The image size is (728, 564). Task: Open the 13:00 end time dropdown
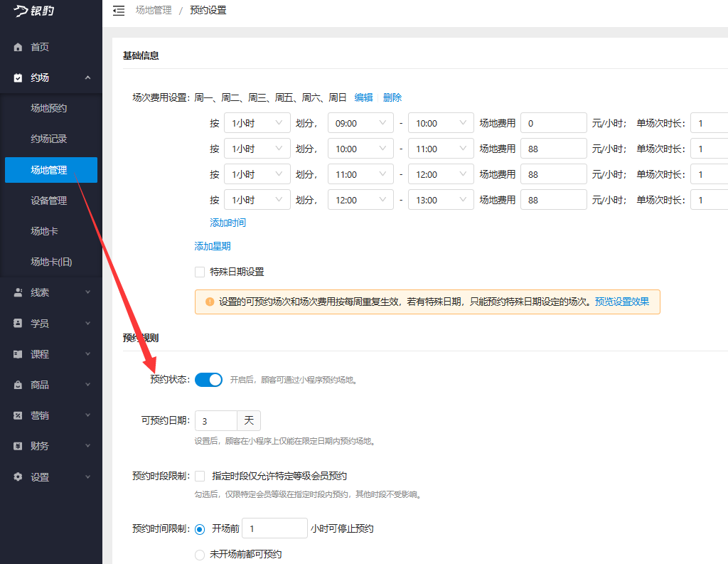[x=441, y=199]
